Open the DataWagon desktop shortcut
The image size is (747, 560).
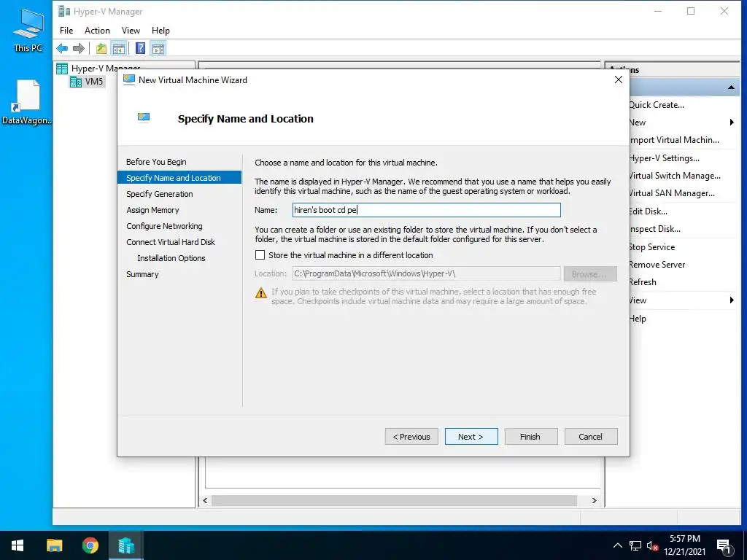(x=27, y=102)
